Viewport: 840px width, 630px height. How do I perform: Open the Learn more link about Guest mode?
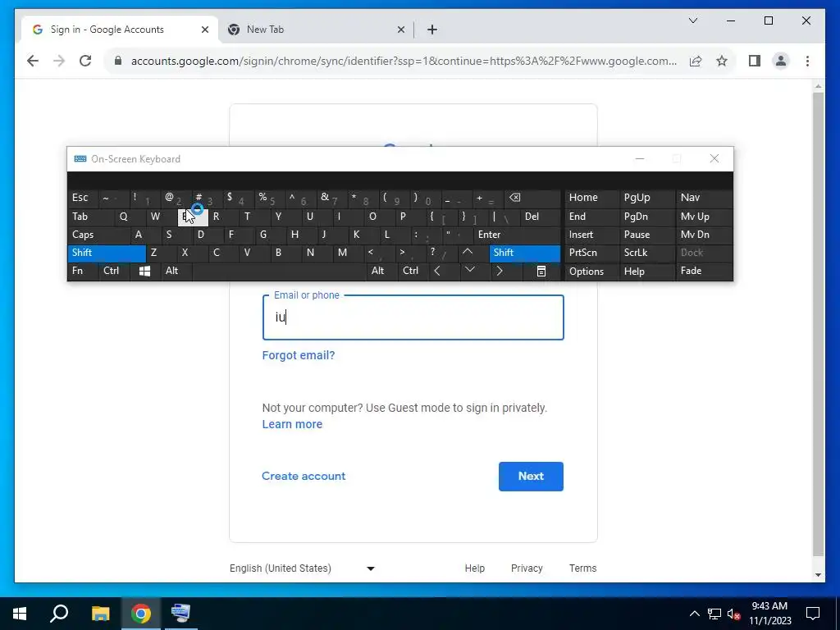pos(292,424)
